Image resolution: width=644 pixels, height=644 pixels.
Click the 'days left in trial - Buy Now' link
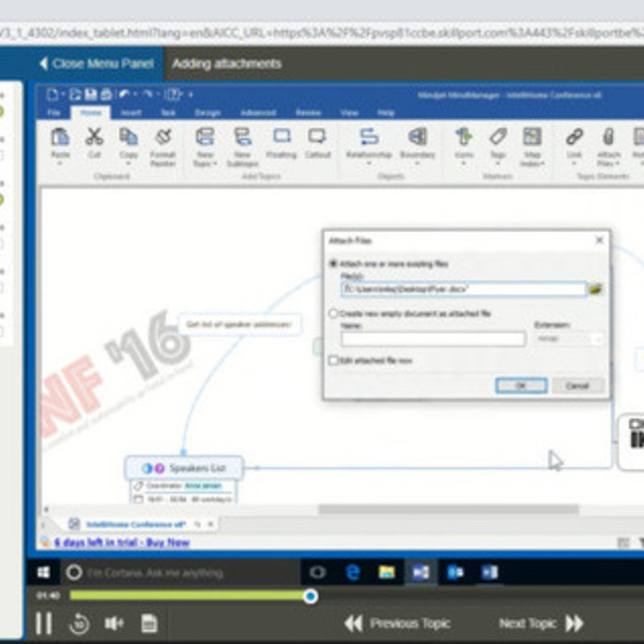(x=122, y=543)
